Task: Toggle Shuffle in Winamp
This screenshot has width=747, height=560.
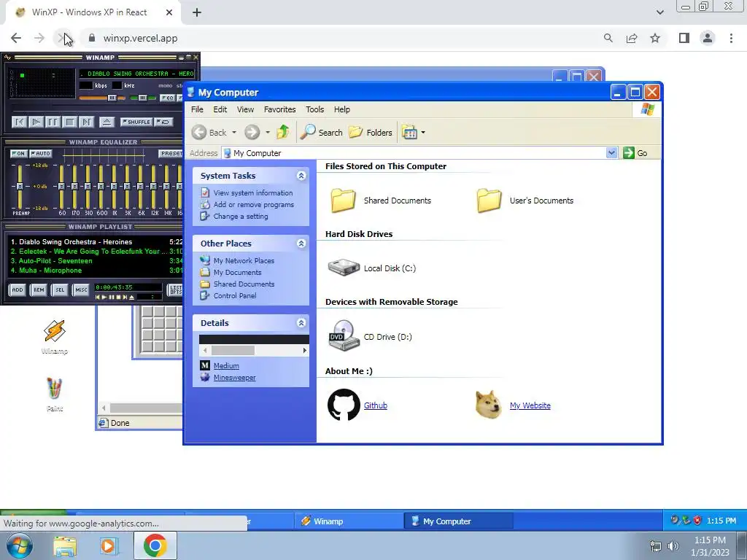Action: [136, 122]
